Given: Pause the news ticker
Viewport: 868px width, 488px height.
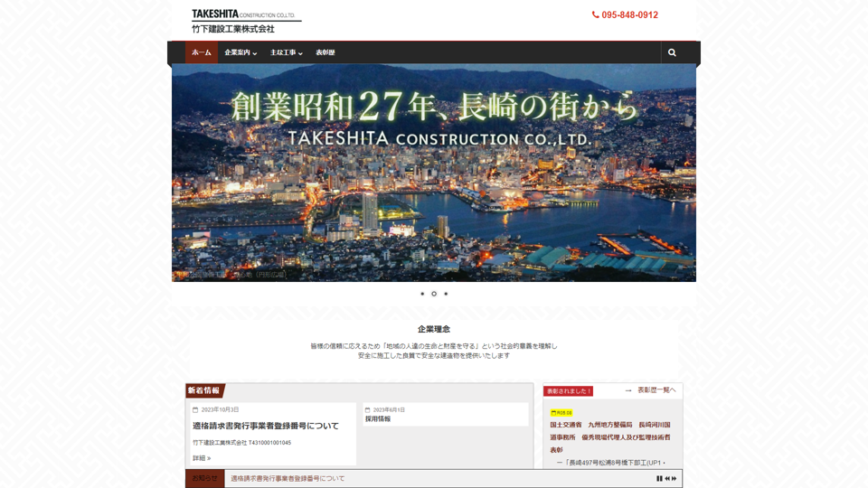Looking at the screenshot, I should click(659, 478).
